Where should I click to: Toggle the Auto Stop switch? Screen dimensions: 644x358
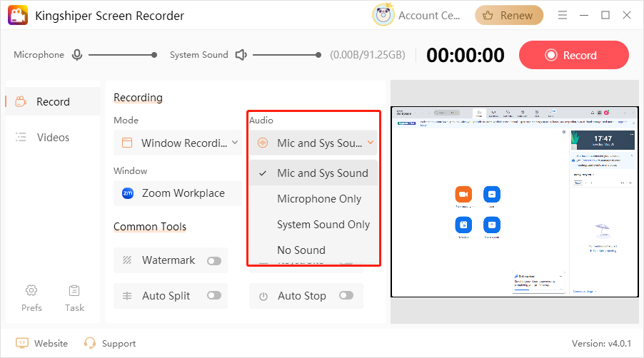[x=346, y=295]
